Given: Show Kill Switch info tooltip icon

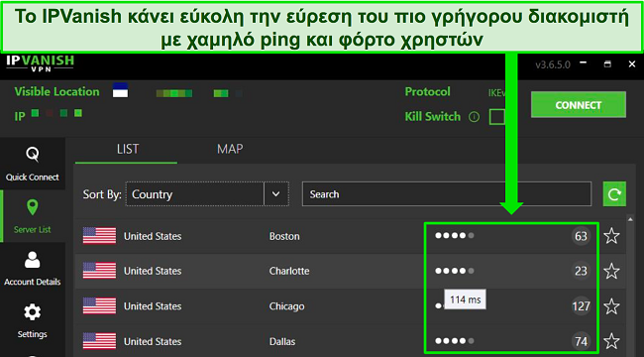Looking at the screenshot, I should (x=474, y=117).
